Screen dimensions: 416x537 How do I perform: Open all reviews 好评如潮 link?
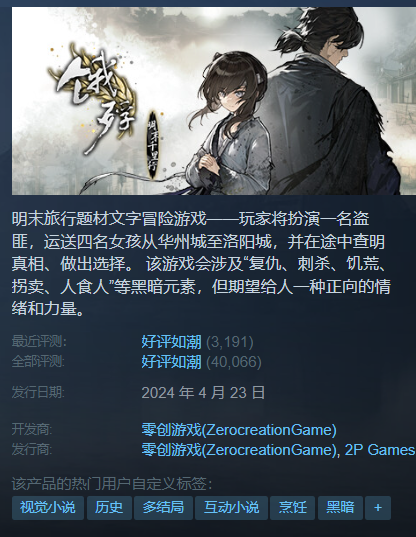pos(172,362)
